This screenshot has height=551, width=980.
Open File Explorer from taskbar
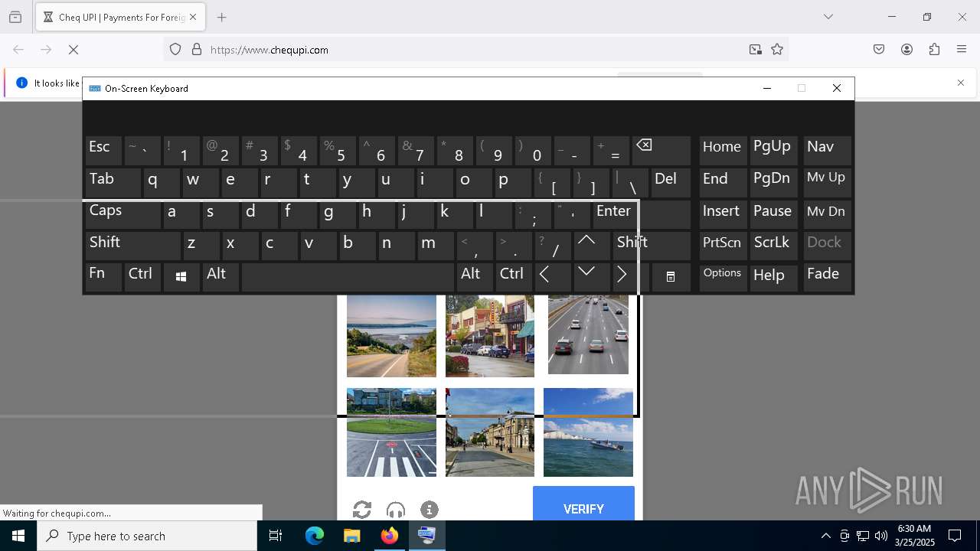click(351, 536)
